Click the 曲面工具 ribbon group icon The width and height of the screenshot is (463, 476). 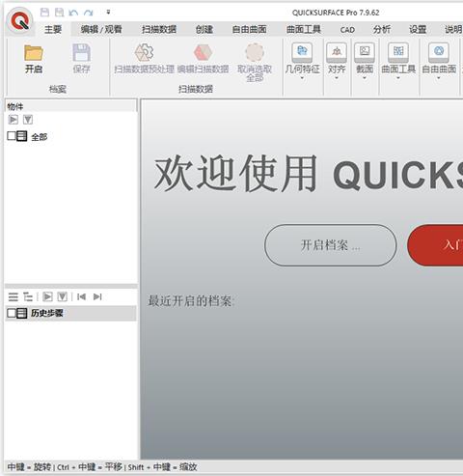pos(398,52)
